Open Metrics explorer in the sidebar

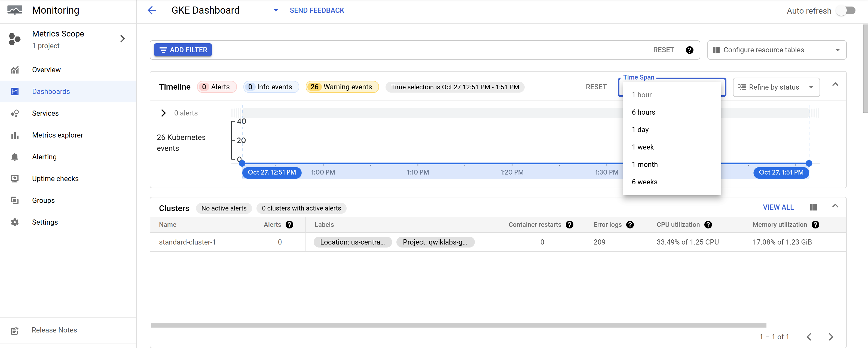click(x=68, y=135)
